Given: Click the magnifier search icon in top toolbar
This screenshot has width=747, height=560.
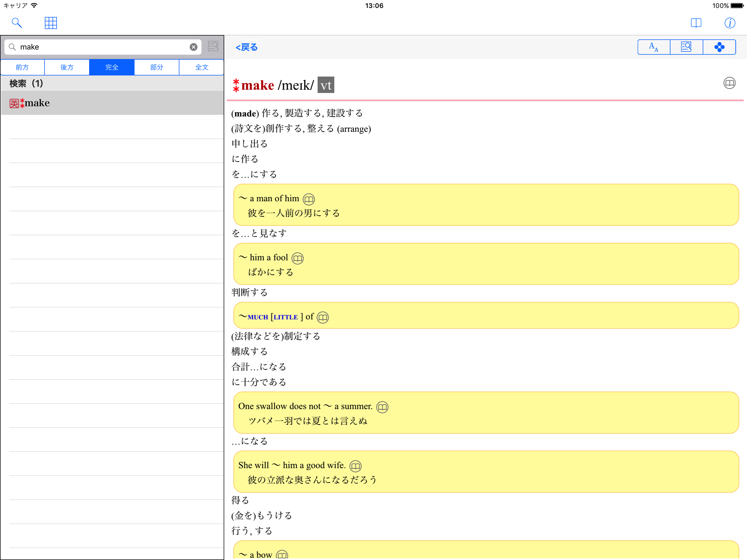Looking at the screenshot, I should pyautogui.click(x=17, y=23).
